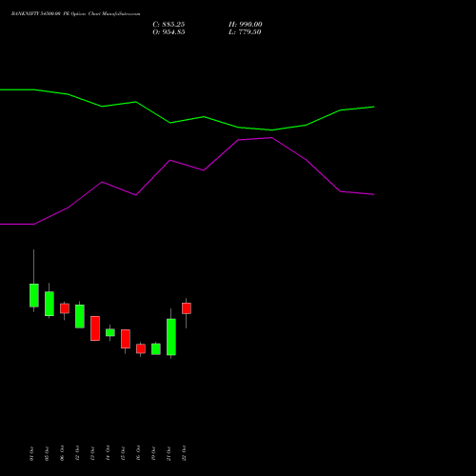Select the small green candlestick for 14 Oct
The height and width of the screenshot is (476, 476).
tap(110, 332)
